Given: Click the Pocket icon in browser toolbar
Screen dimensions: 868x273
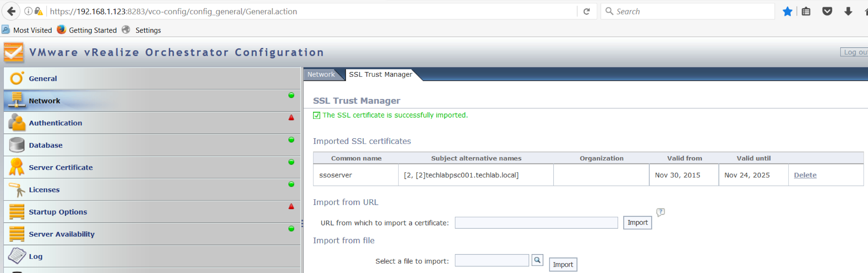Looking at the screenshot, I should [x=827, y=11].
